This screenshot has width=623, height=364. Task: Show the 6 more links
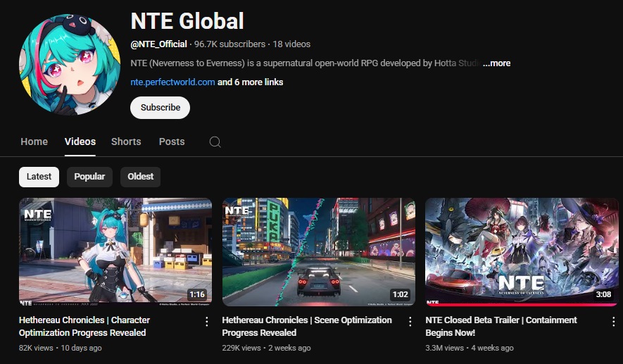(x=251, y=82)
